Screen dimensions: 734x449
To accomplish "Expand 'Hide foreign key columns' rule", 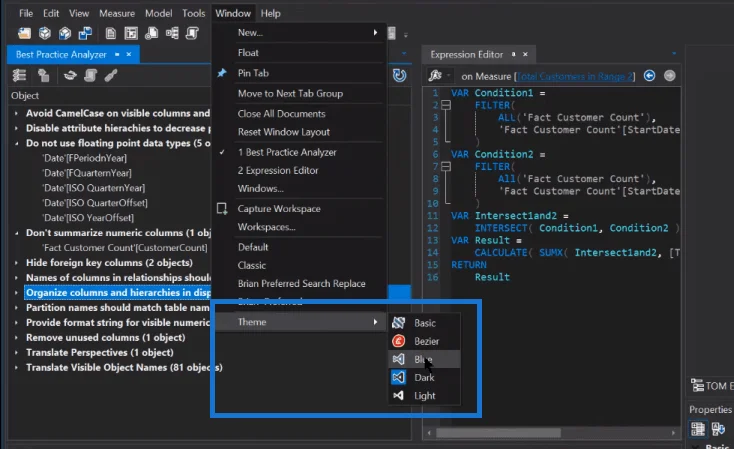I will coord(16,263).
